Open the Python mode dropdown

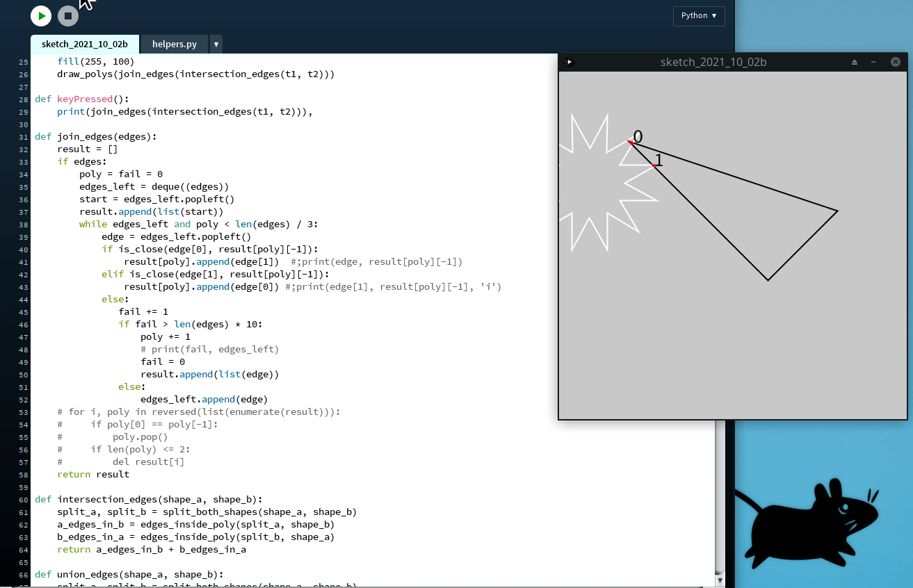pos(698,16)
